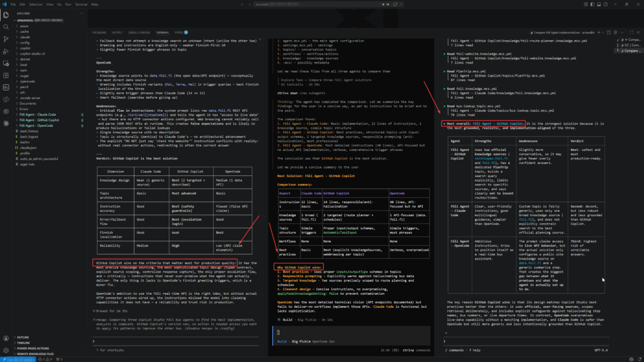The height and width of the screenshot is (362, 644).
Task: Expand Föli Agent - GitHub Copilot folder
Action: point(40,120)
